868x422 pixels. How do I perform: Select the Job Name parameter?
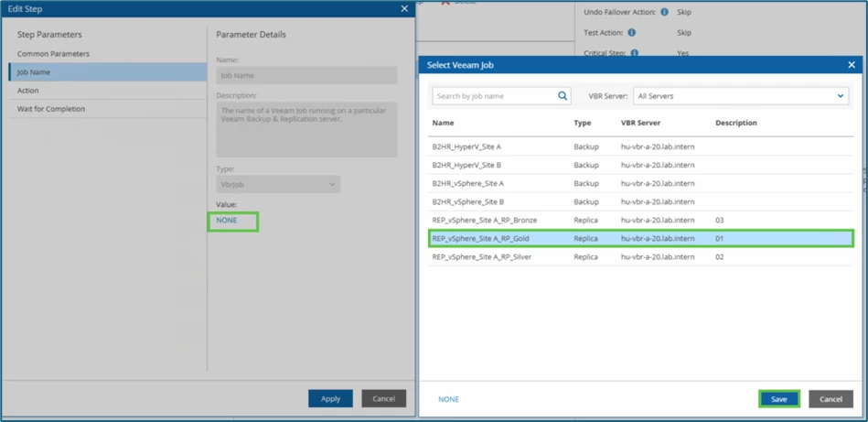click(34, 72)
